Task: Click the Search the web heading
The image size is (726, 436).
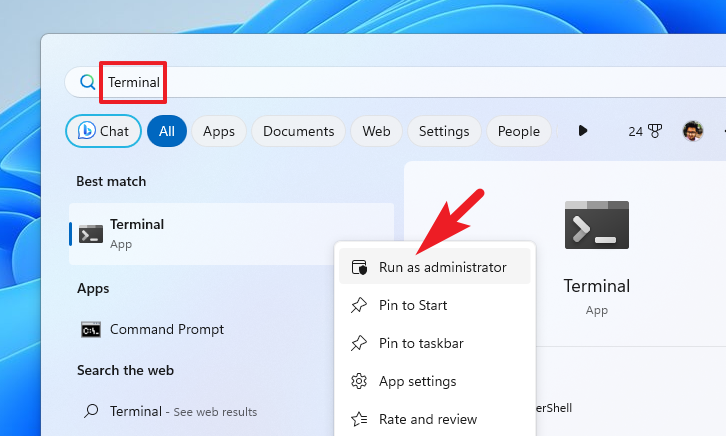Action: (125, 370)
